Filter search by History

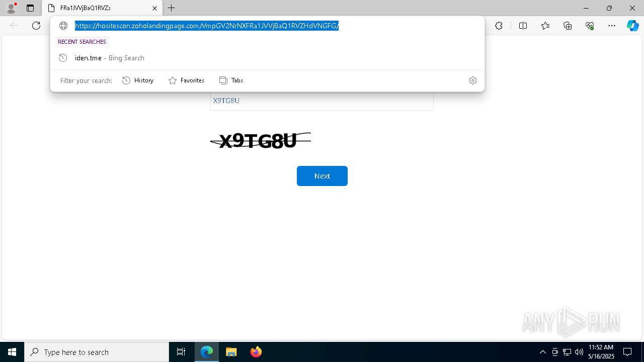pos(138,80)
